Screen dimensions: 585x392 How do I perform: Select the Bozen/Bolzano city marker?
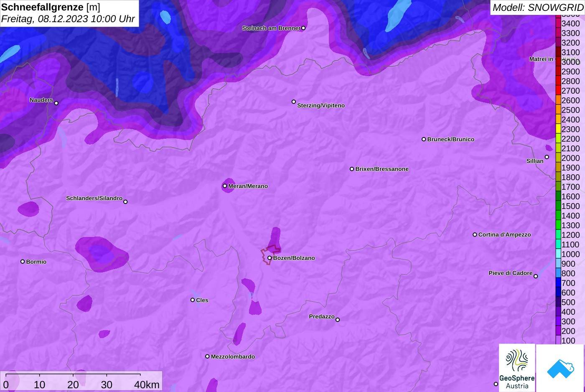tap(270, 258)
